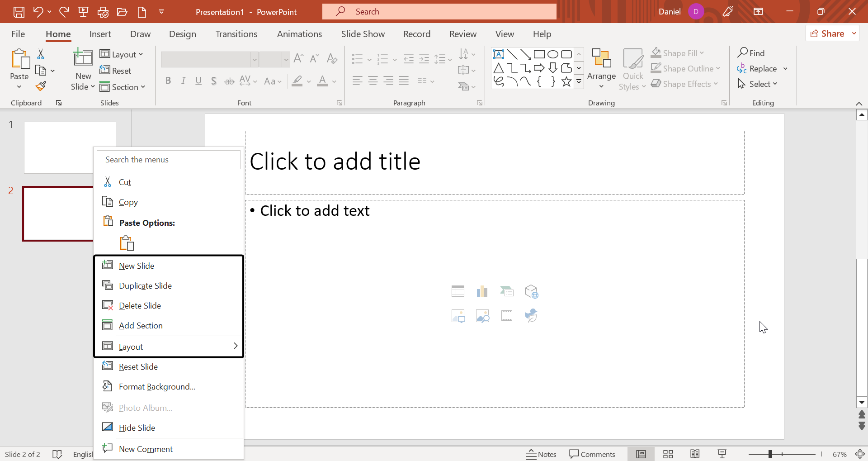The width and height of the screenshot is (868, 461).
Task: Toggle bold text formatting
Action: [x=168, y=81]
